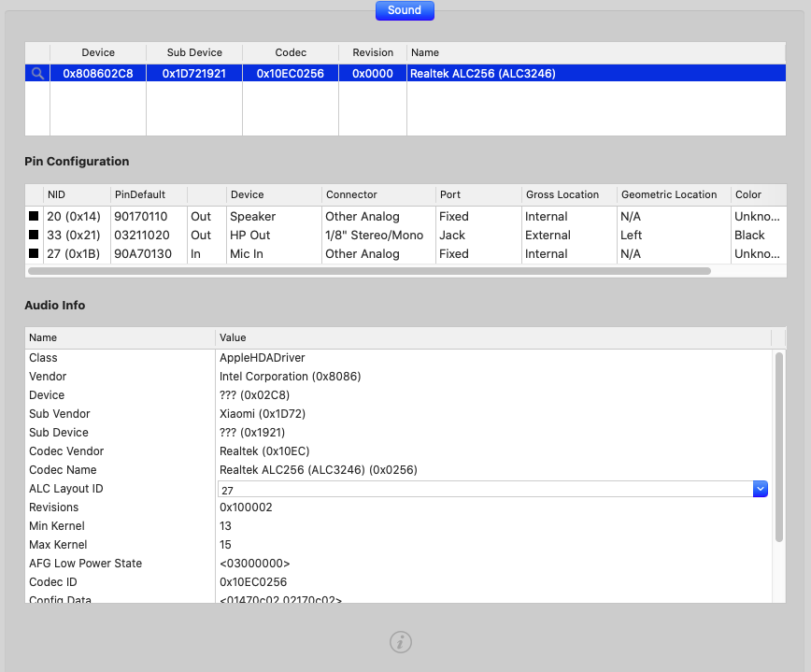Click the Intel Corporation (0x8086) value
The image size is (811, 672).
[291, 376]
